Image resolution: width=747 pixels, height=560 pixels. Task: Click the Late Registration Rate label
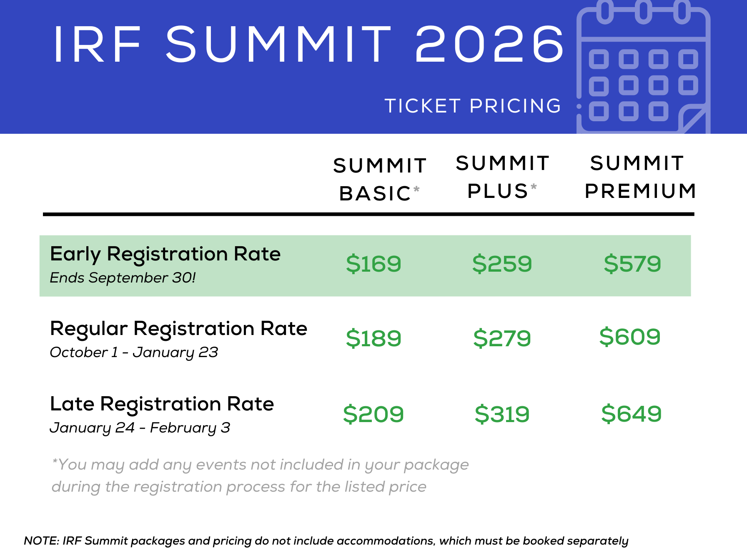click(162, 404)
